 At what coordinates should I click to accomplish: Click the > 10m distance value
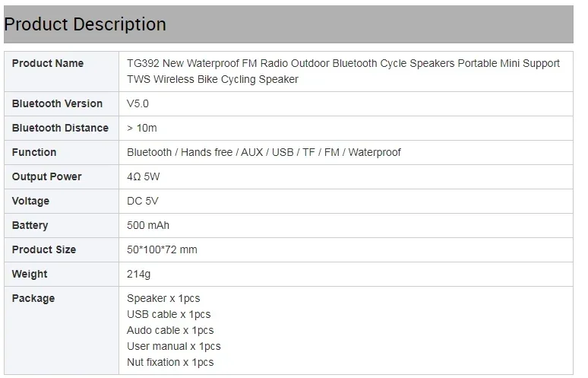(x=142, y=128)
